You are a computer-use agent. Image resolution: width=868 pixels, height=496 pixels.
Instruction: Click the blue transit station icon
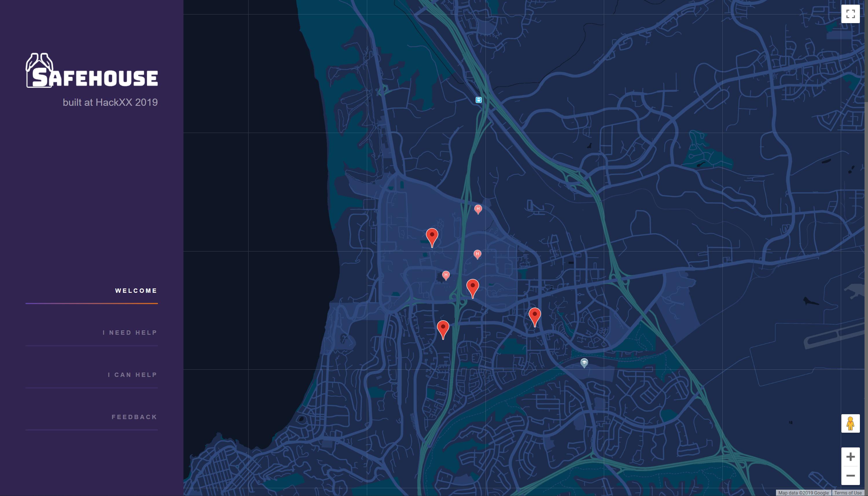tap(479, 100)
